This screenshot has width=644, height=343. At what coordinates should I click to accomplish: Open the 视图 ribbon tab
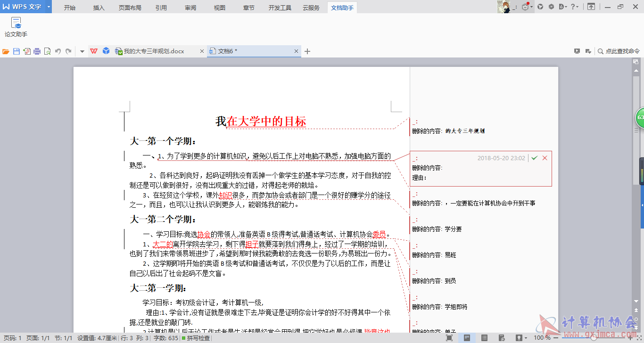point(220,8)
